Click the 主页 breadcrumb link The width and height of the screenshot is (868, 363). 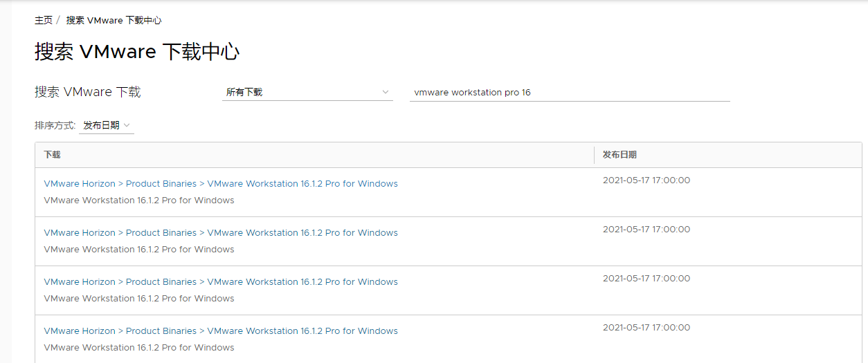tap(44, 20)
